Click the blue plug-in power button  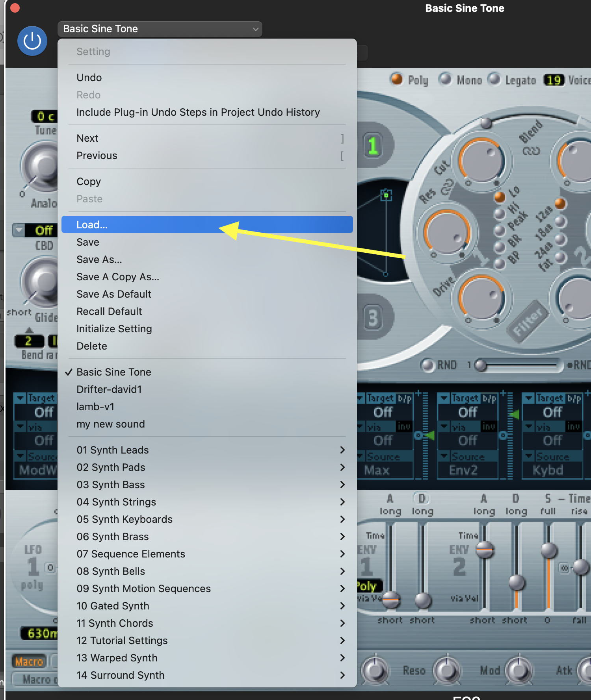[32, 41]
